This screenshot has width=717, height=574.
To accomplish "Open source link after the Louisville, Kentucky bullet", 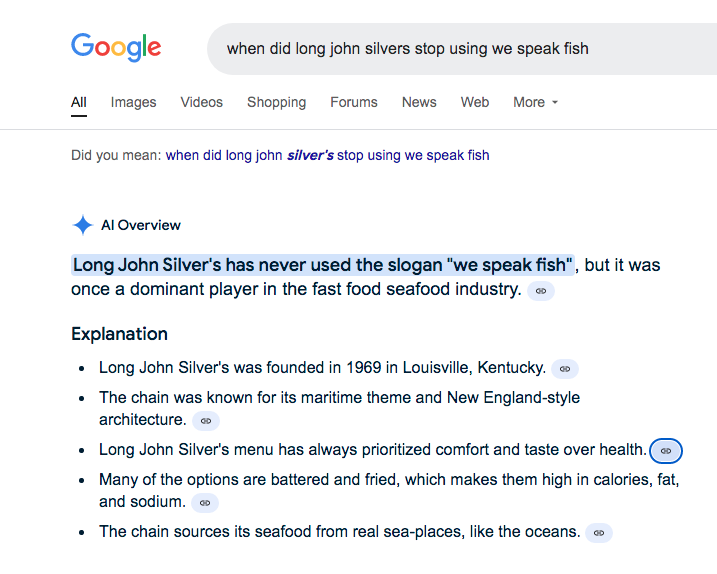I will pyautogui.click(x=565, y=369).
